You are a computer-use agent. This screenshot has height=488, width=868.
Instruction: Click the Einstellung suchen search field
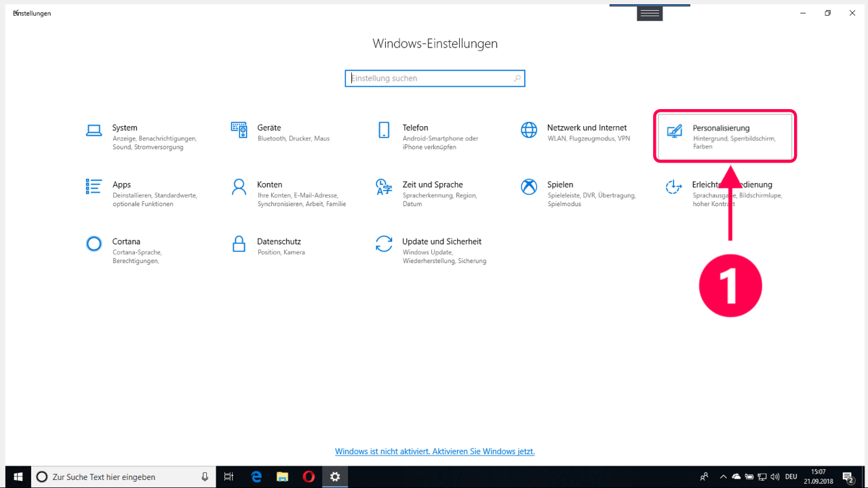tap(435, 79)
